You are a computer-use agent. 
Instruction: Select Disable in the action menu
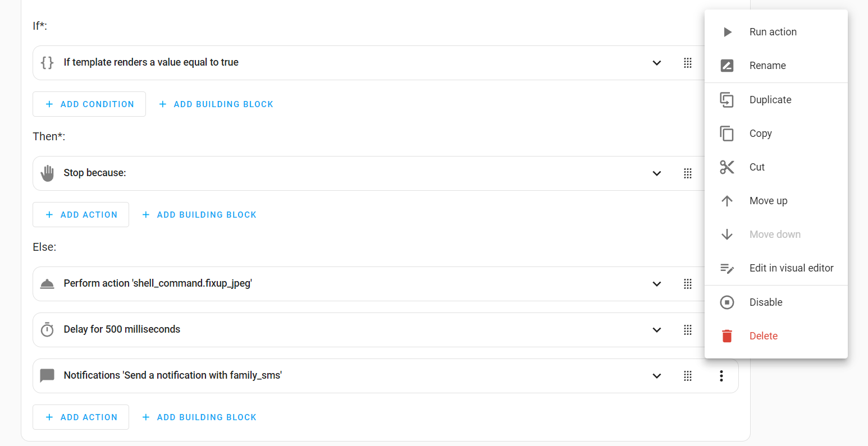[765, 302]
